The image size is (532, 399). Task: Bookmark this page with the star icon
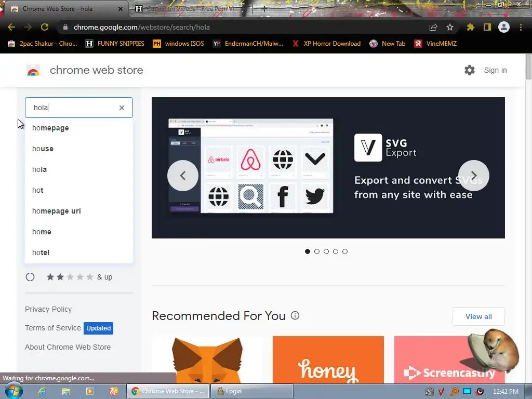[450, 27]
